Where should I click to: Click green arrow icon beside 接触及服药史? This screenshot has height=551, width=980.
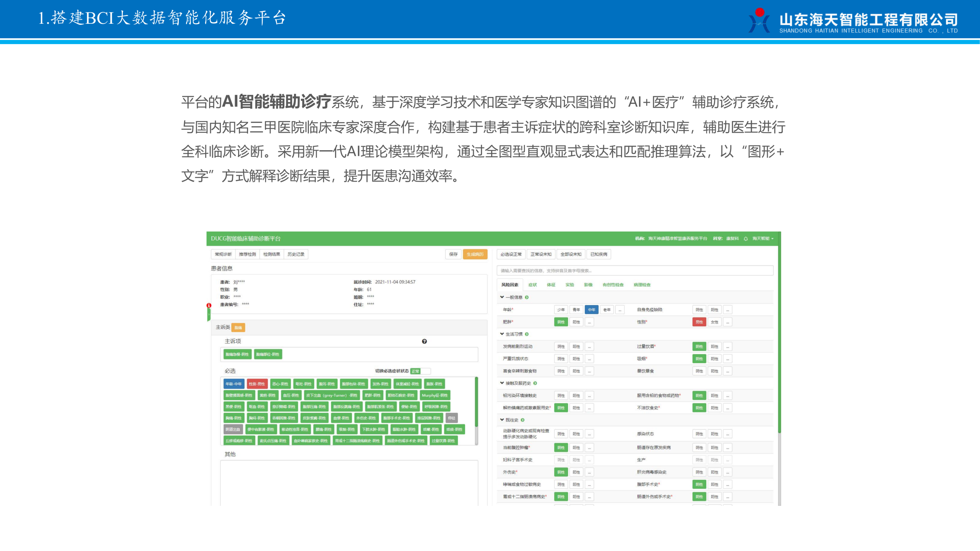(x=535, y=383)
